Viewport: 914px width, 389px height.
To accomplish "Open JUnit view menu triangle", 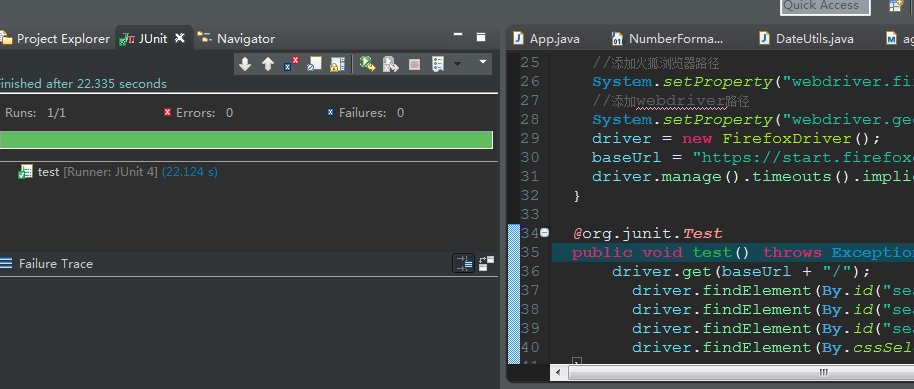I will point(483,61).
